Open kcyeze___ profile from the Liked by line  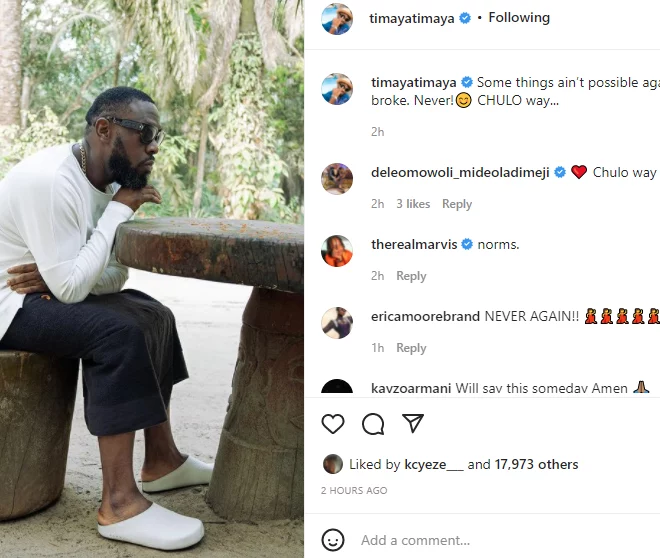point(434,464)
